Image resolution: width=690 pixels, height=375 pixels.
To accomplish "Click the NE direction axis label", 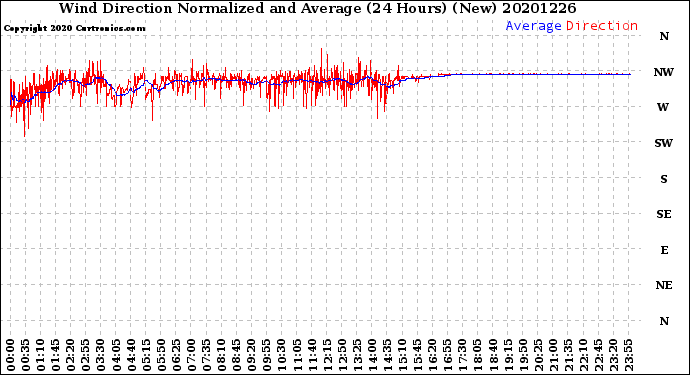I will coord(664,285).
